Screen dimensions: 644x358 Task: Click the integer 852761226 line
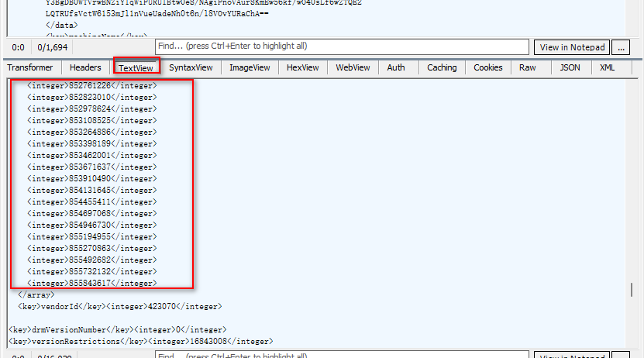point(92,86)
